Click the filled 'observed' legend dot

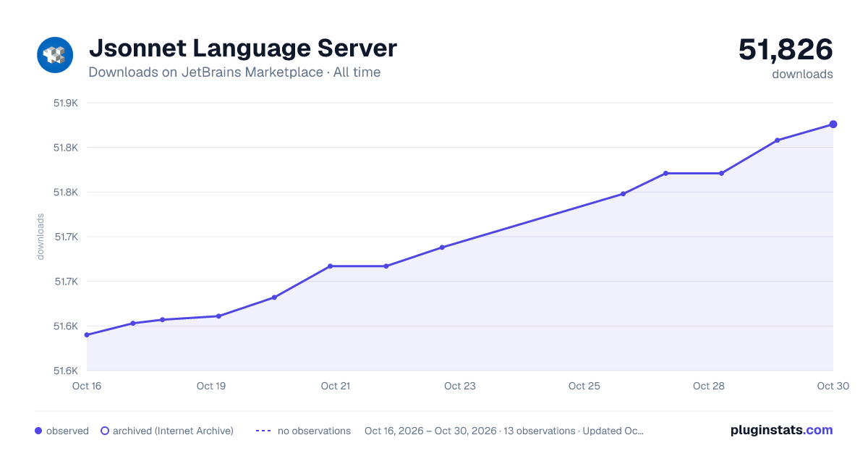coord(38,431)
